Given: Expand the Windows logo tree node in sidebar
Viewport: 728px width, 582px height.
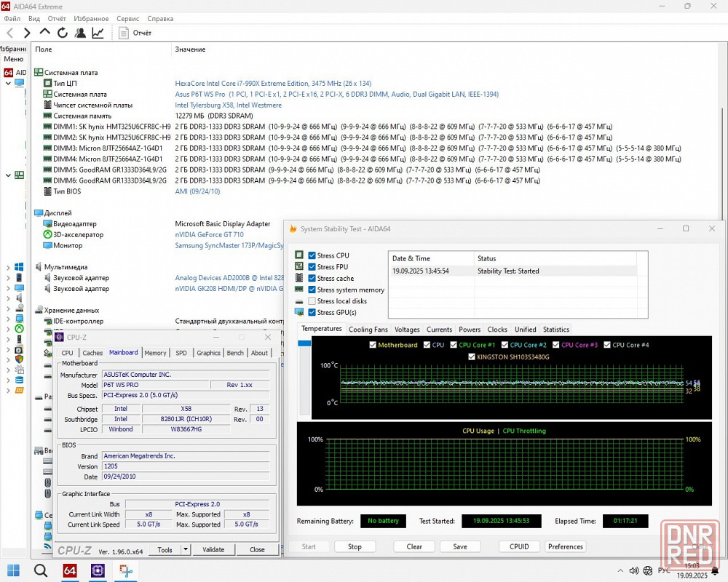Looking at the screenshot, I should 9,267.
